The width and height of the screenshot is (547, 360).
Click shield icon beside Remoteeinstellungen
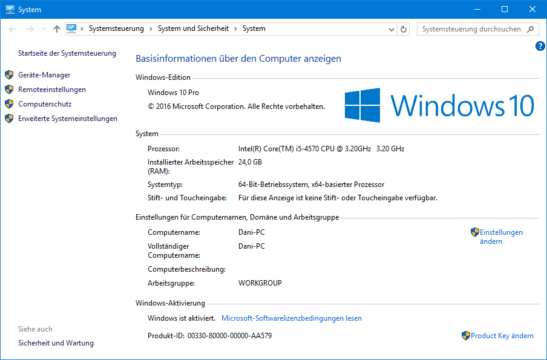tap(9, 89)
